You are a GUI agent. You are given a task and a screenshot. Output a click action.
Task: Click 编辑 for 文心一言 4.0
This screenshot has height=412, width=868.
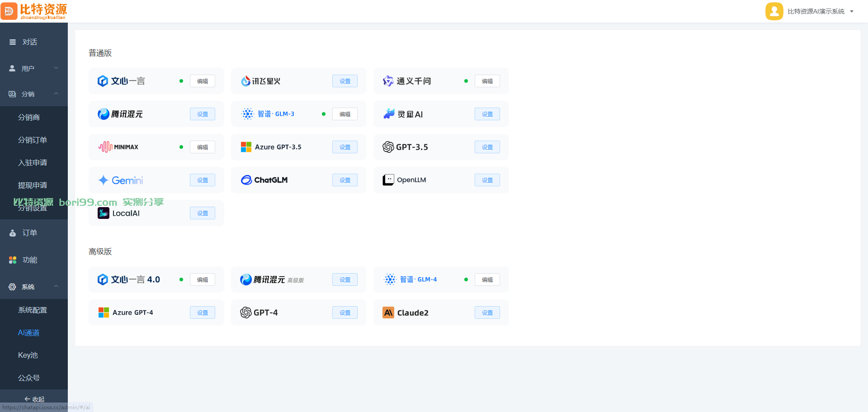pyautogui.click(x=203, y=279)
